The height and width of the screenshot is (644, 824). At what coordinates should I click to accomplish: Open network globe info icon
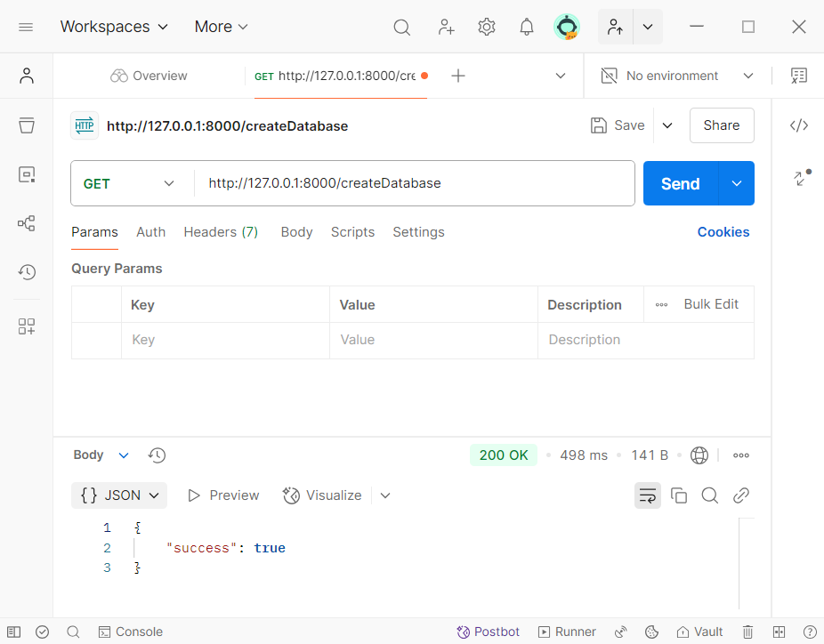coord(699,455)
